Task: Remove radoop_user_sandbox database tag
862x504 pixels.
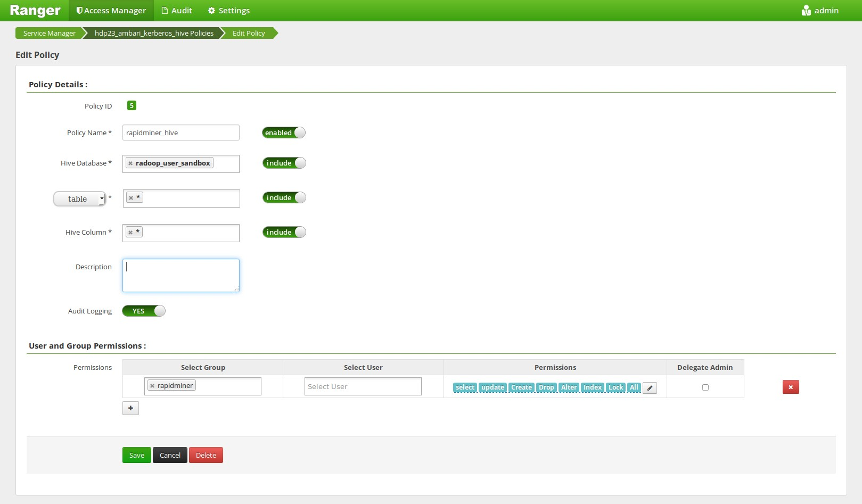Action: click(130, 163)
